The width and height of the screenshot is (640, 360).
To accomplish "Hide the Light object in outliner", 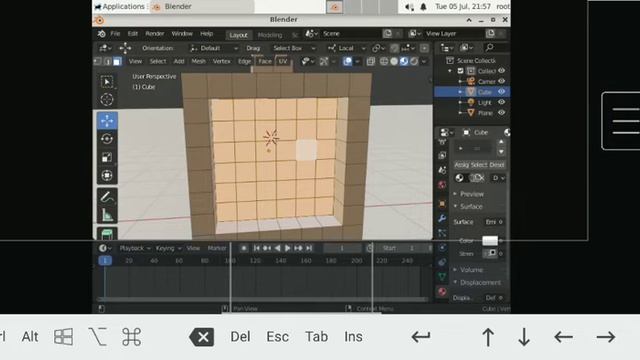I will (501, 102).
